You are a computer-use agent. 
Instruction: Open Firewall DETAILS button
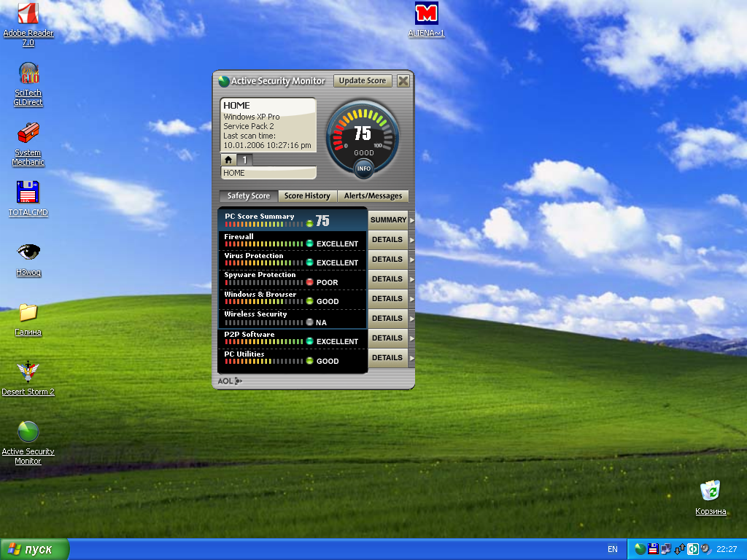point(388,239)
